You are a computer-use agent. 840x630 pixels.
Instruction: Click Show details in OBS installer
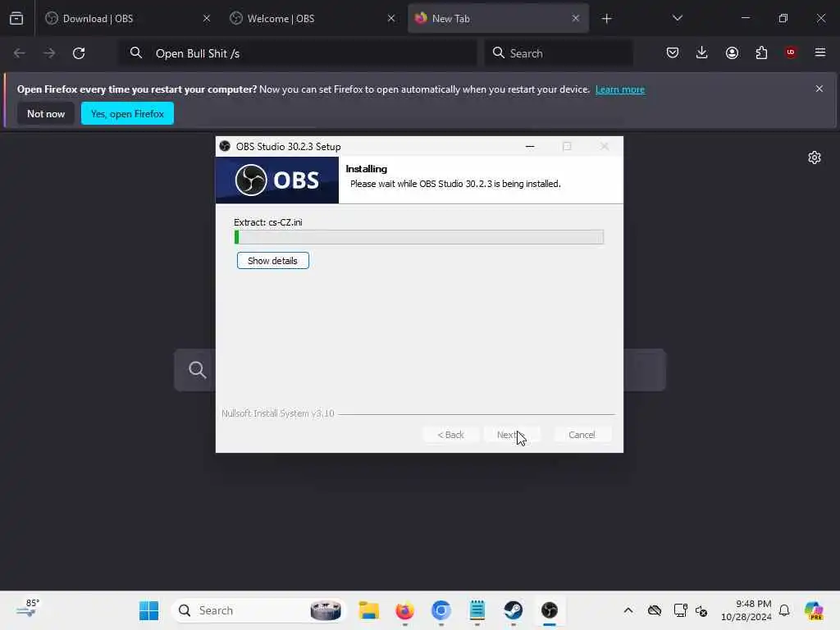[x=272, y=261]
